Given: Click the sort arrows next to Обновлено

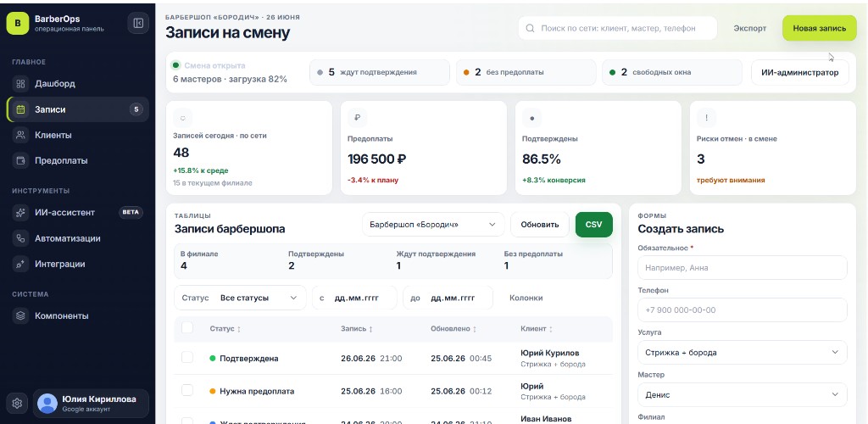Looking at the screenshot, I should pyautogui.click(x=475, y=329).
